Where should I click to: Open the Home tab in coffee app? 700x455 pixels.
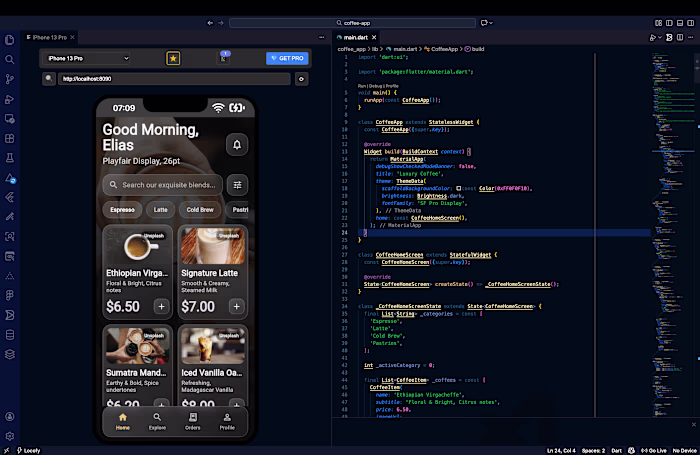coord(123,421)
